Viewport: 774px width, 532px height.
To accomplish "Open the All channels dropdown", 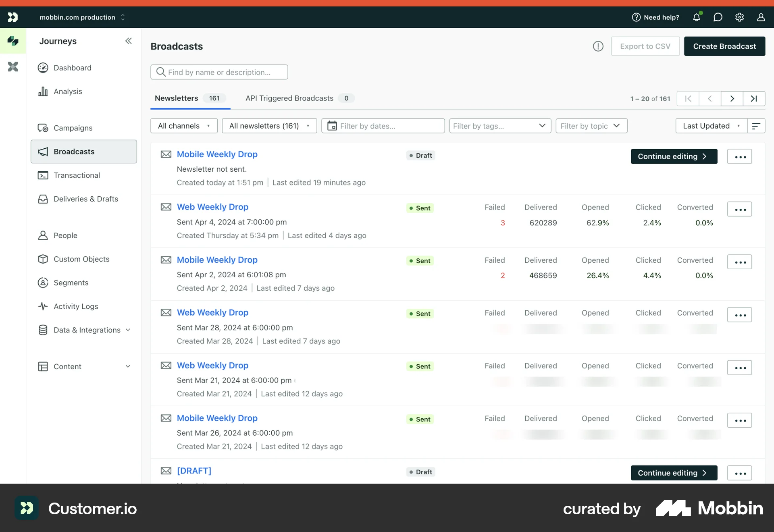I will click(184, 126).
